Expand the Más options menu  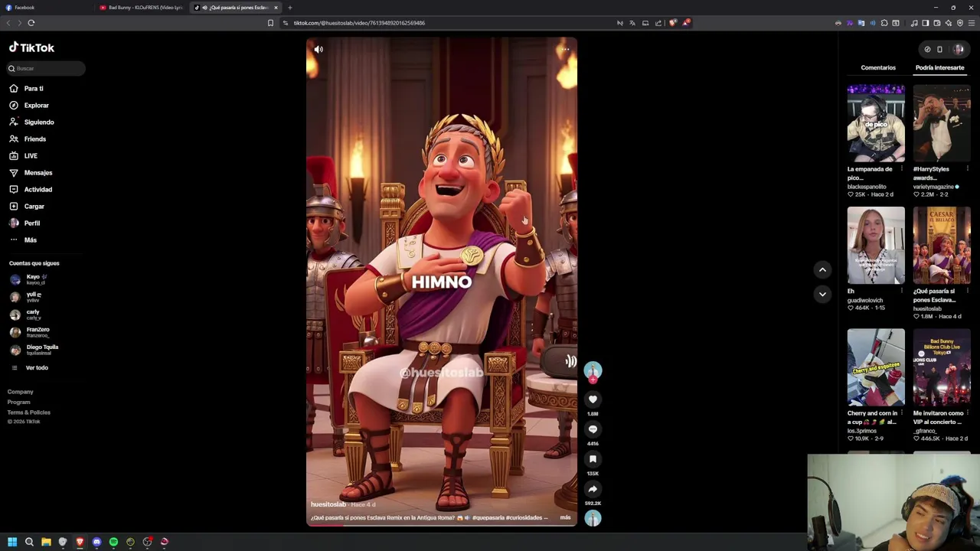click(23, 240)
